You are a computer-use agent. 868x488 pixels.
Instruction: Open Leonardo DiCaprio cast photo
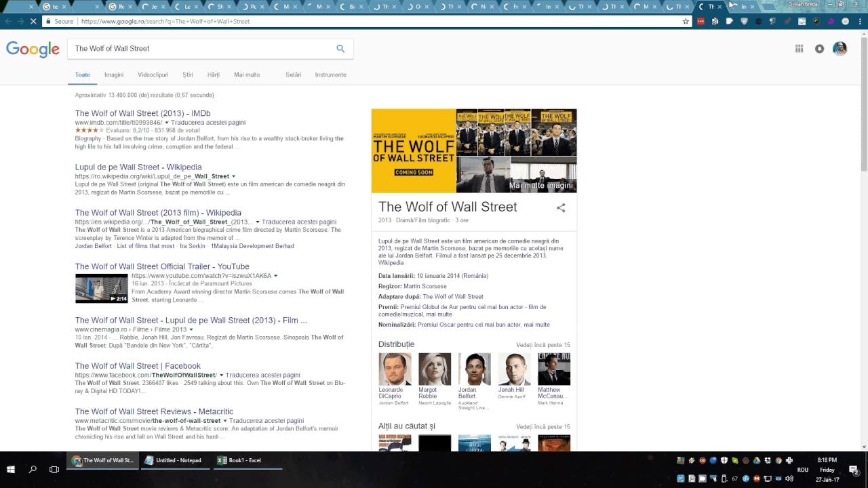pyautogui.click(x=395, y=369)
